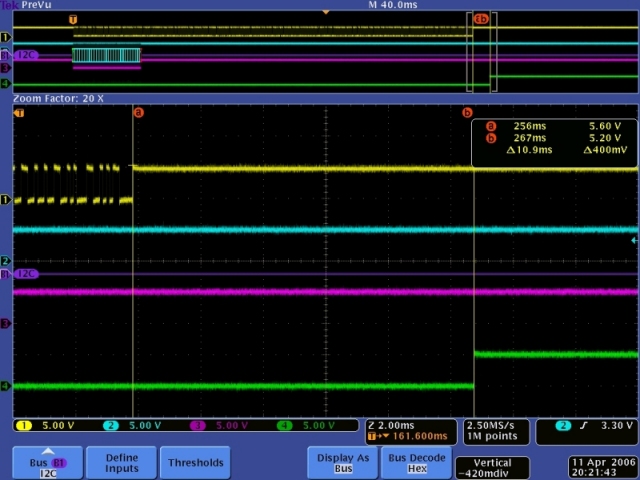Open the Display As Bus option
Image resolution: width=640 pixels, height=480 pixels.
coord(343,462)
